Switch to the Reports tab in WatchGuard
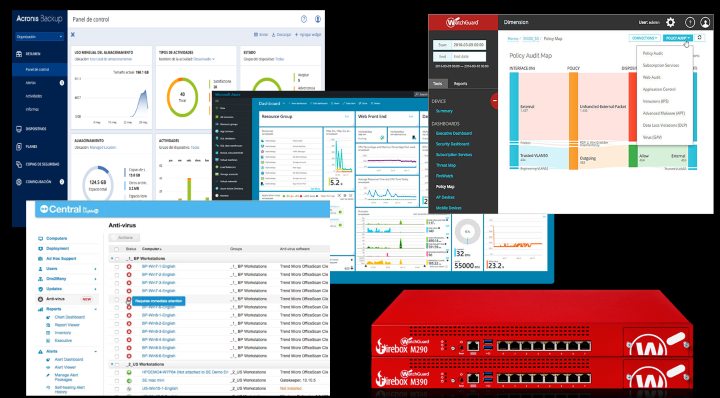Viewport: 720px width, 398px height. pos(461,84)
